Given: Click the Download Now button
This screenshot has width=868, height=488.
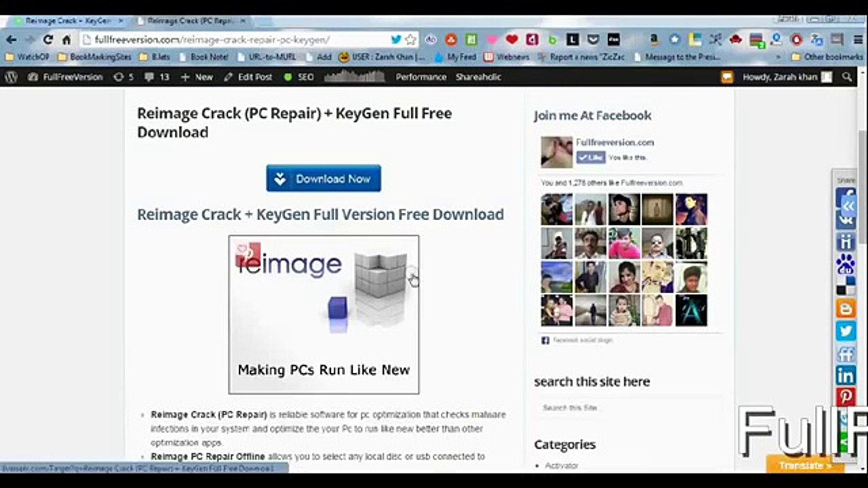Looking at the screenshot, I should [x=323, y=178].
